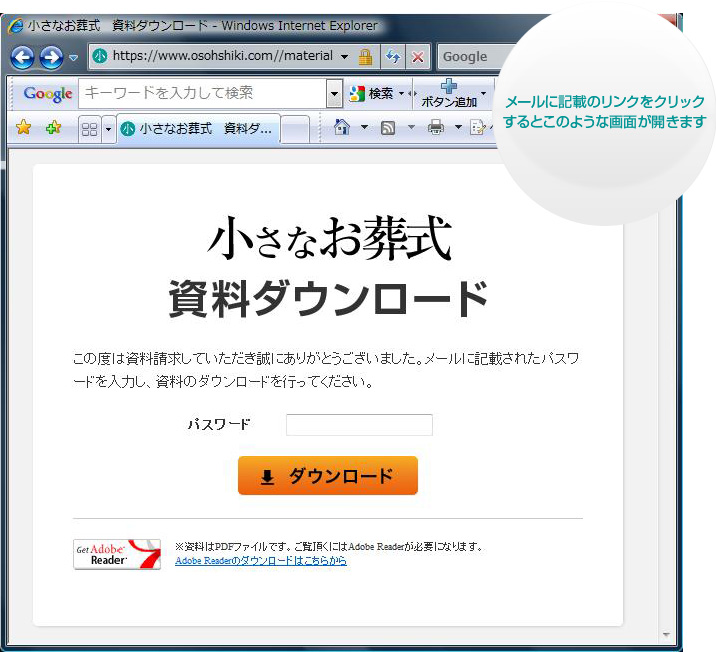
Task: Click the Internet Explorer icon in the title bar
Action: pyautogui.click(x=16, y=26)
